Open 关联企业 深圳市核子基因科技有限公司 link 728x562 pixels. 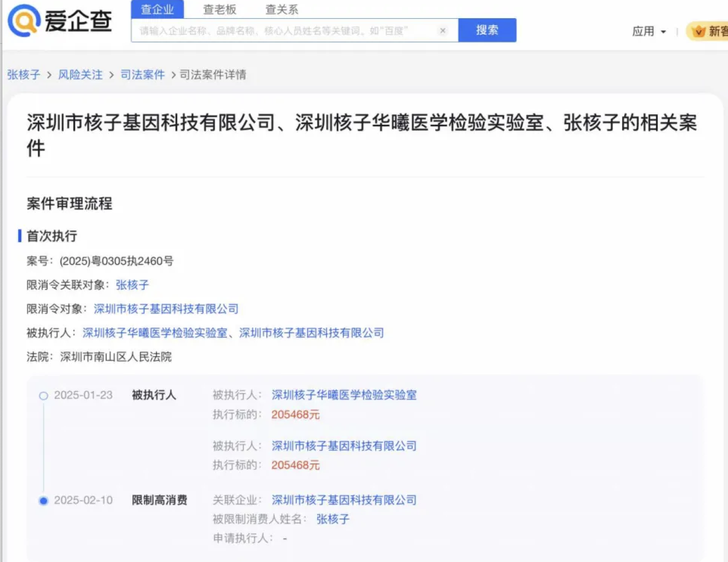[344, 500]
